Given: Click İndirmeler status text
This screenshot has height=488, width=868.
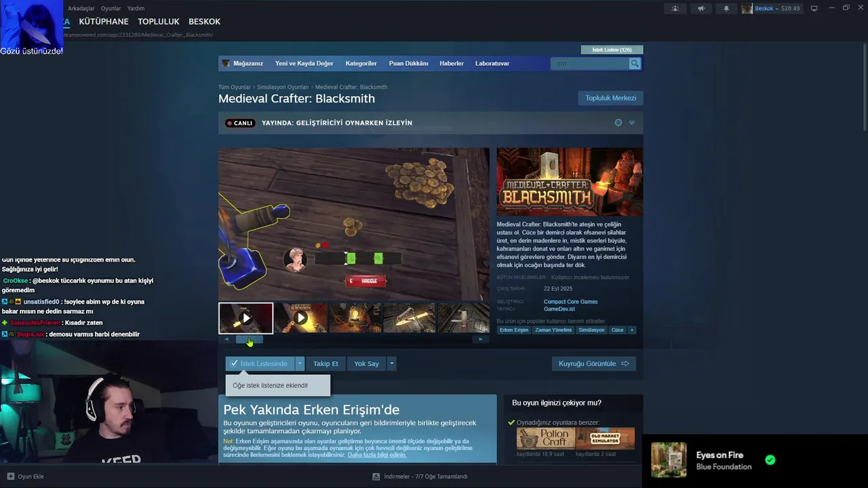Looking at the screenshot, I should pos(426,476).
